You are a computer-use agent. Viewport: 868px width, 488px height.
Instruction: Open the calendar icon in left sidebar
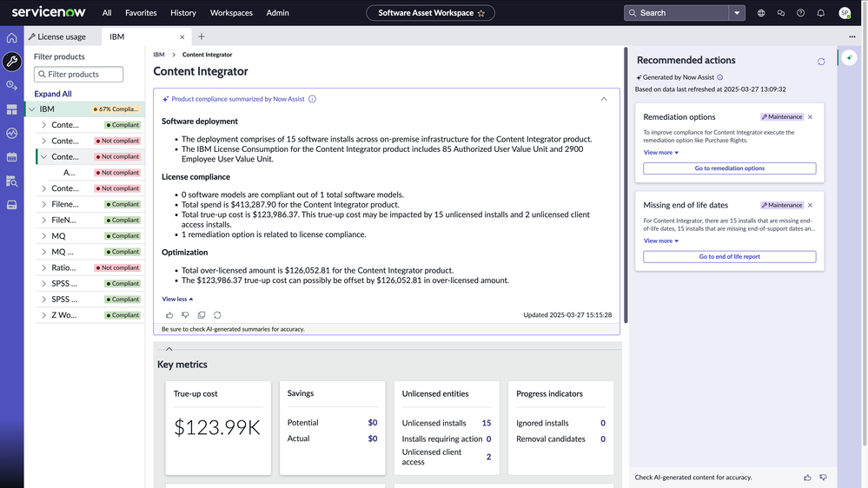click(11, 157)
